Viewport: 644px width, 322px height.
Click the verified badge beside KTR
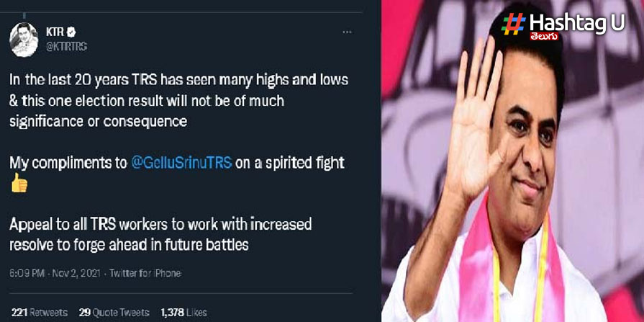click(72, 32)
